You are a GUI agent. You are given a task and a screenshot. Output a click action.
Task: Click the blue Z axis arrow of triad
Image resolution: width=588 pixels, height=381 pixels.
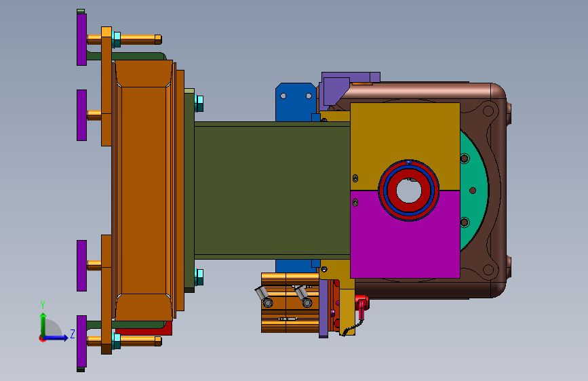click(x=56, y=338)
